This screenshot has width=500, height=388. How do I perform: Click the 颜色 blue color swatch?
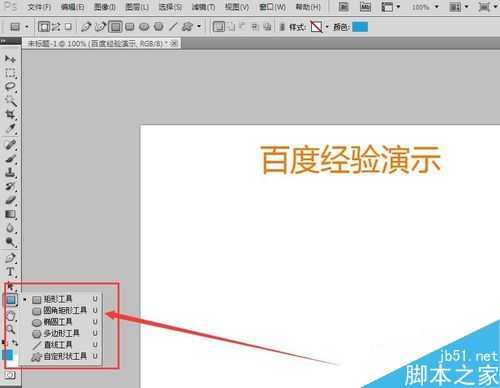360,27
